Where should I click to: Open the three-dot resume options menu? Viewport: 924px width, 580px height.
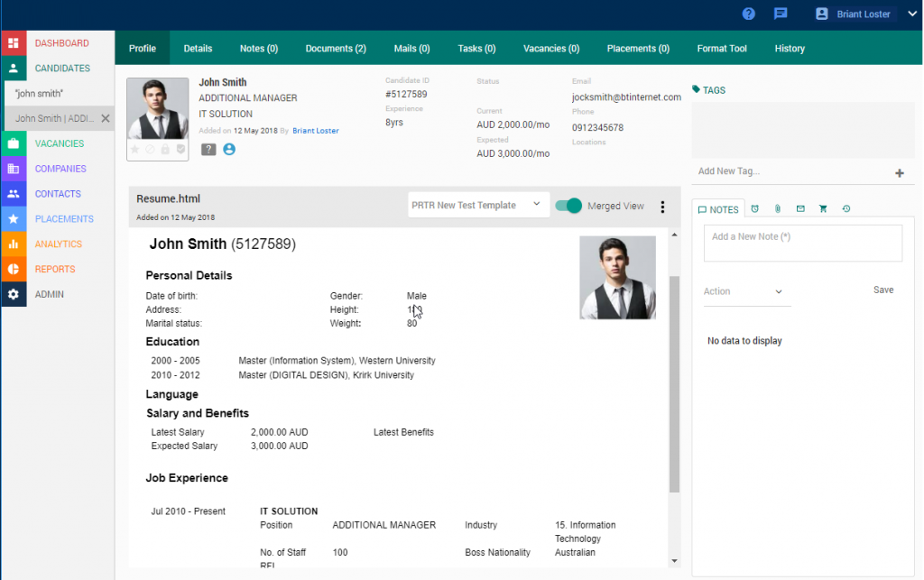(662, 207)
